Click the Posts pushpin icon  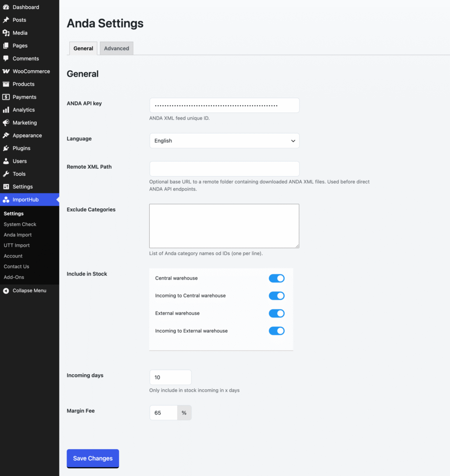pos(6,20)
